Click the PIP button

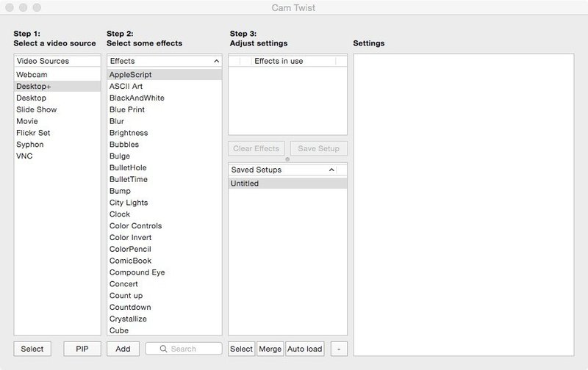[x=82, y=349]
